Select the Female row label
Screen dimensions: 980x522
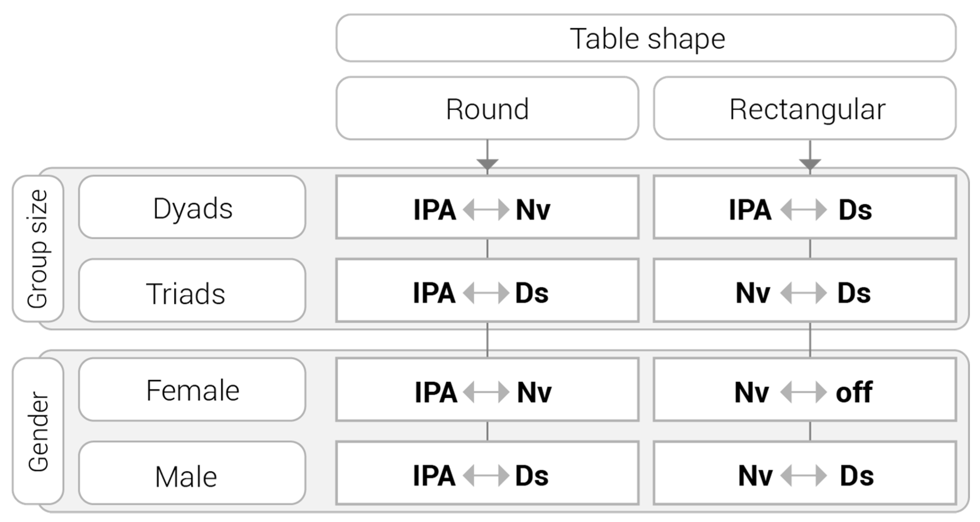tap(192, 390)
